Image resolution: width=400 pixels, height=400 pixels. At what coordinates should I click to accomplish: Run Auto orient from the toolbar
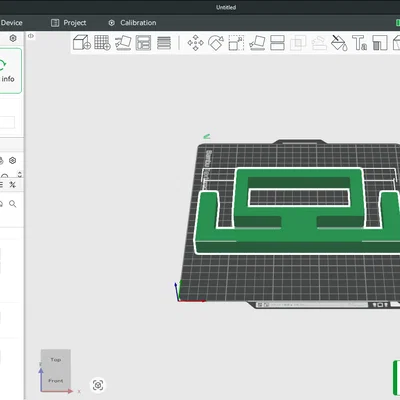[123, 43]
